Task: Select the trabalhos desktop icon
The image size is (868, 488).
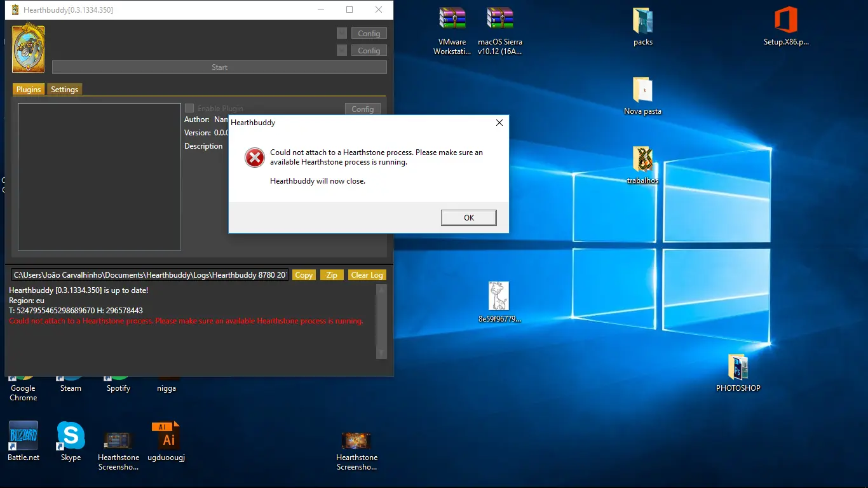Action: [x=642, y=165]
